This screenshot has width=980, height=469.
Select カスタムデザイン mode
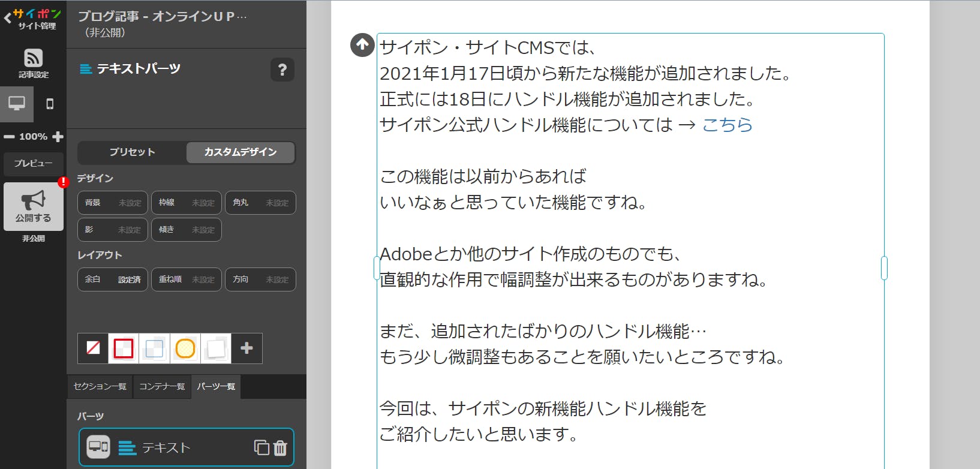(x=241, y=152)
